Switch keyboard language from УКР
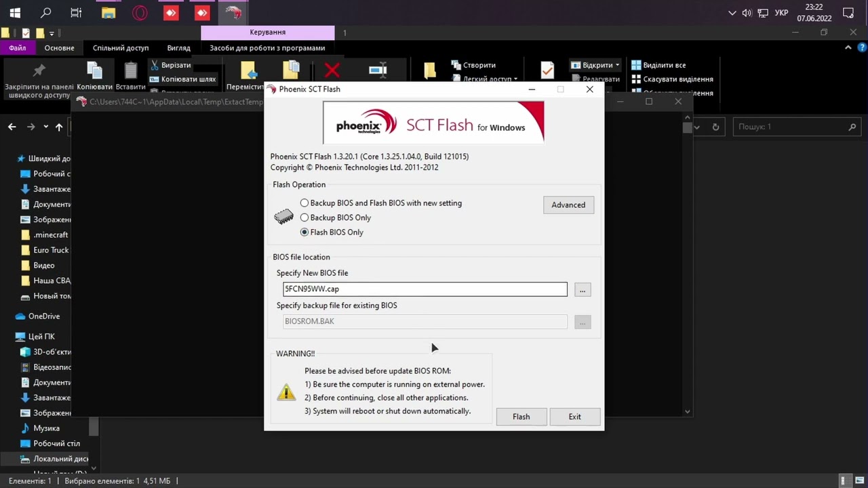Screen dimensions: 868x488 (781, 13)
